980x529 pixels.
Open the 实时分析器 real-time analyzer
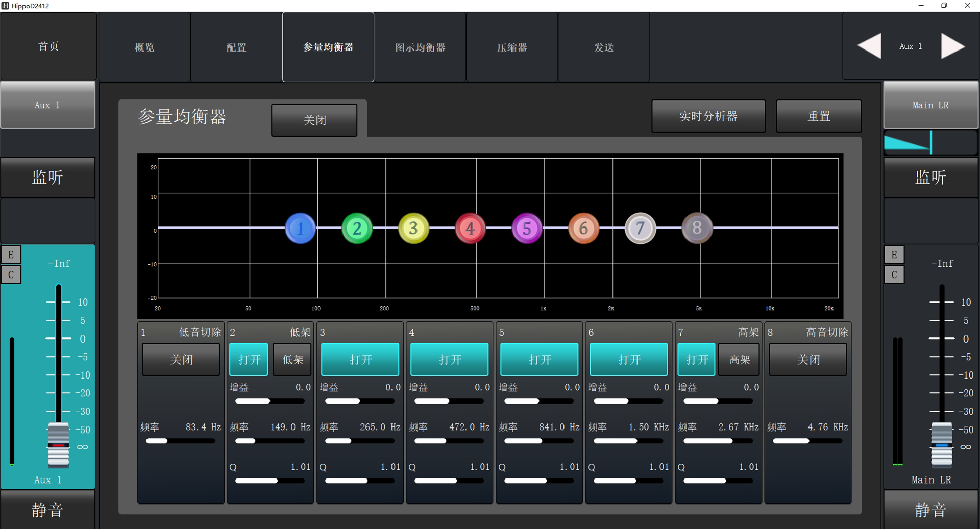(708, 116)
